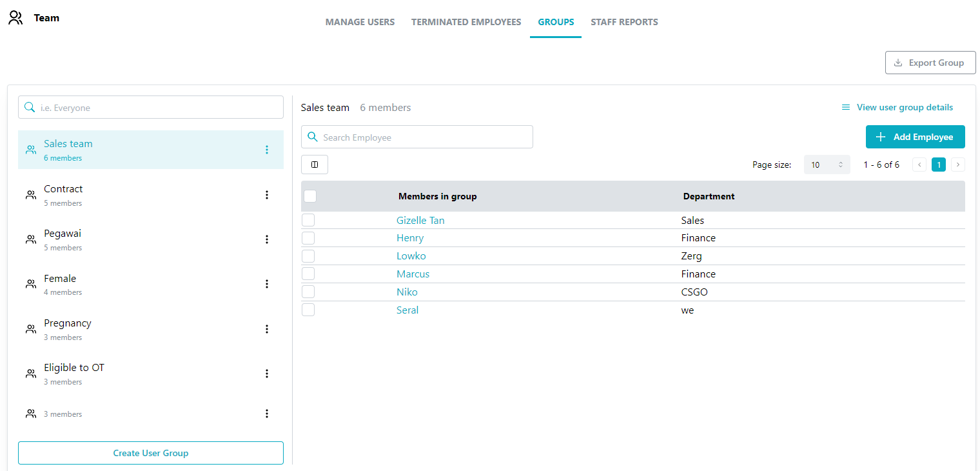Click the people icon beside Eligible to OT
The height and width of the screenshot is (471, 980).
click(x=30, y=374)
